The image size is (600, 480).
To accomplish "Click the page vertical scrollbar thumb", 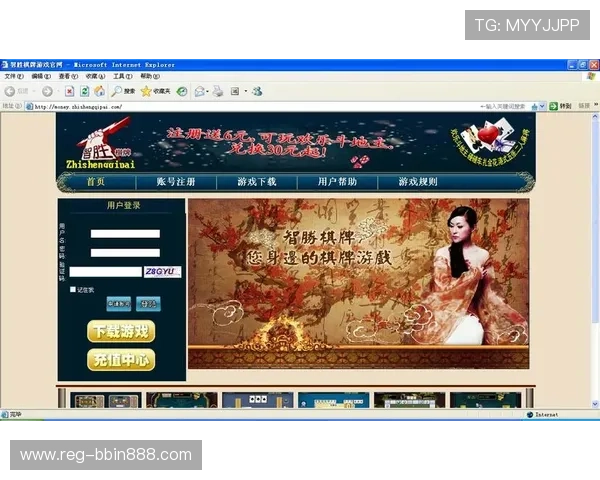I will [x=595, y=222].
